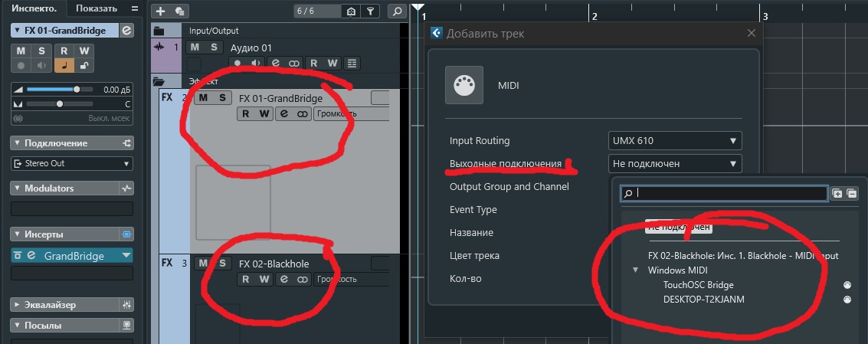Image resolution: width=868 pixels, height=344 pixels.
Task: Open the find tracks magnifier button
Action: (397, 11)
